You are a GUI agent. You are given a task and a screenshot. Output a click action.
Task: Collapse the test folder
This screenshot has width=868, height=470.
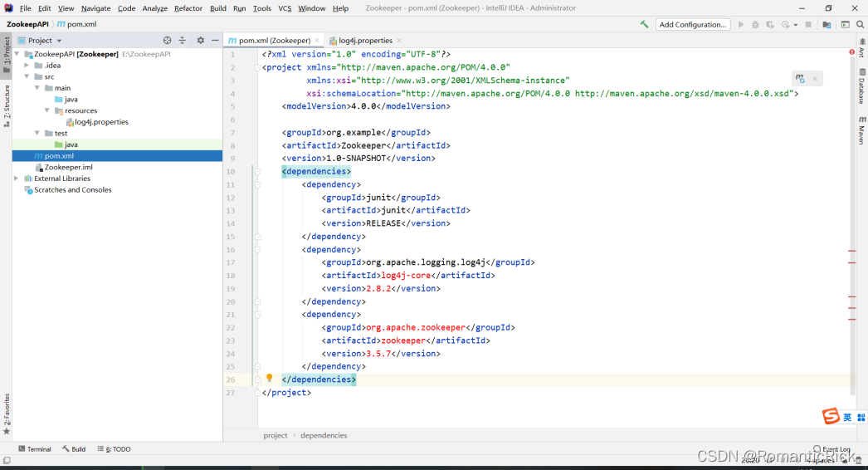click(37, 133)
